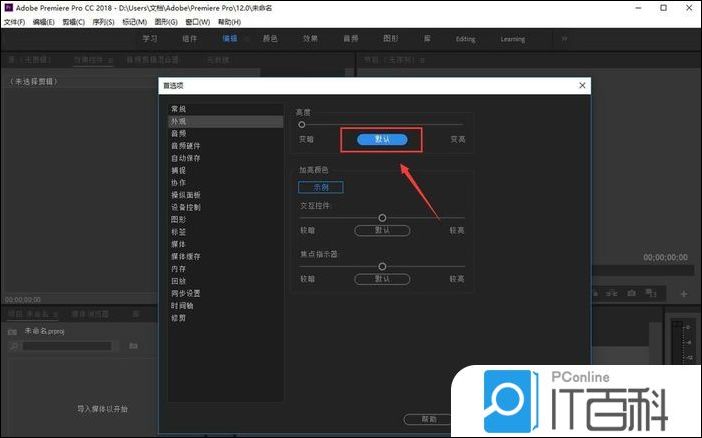Switch to the 库 workspace tab
The height and width of the screenshot is (438, 702).
pyautogui.click(x=427, y=39)
